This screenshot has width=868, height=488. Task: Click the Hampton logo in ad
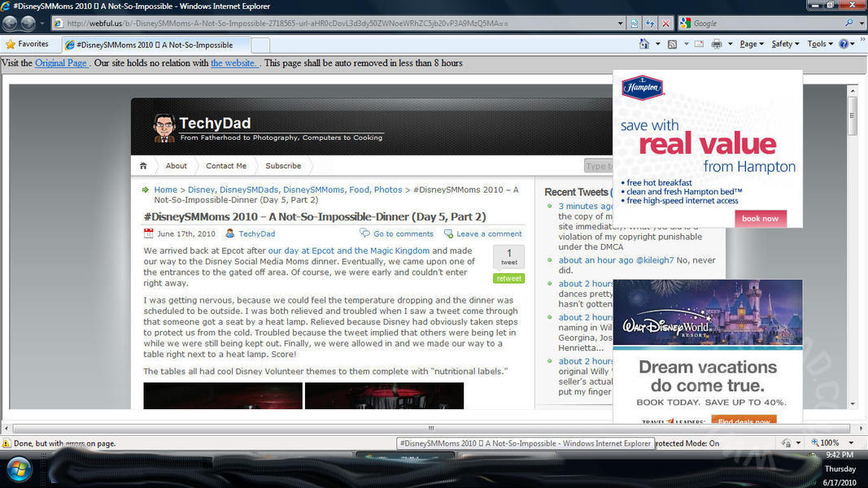(x=642, y=87)
